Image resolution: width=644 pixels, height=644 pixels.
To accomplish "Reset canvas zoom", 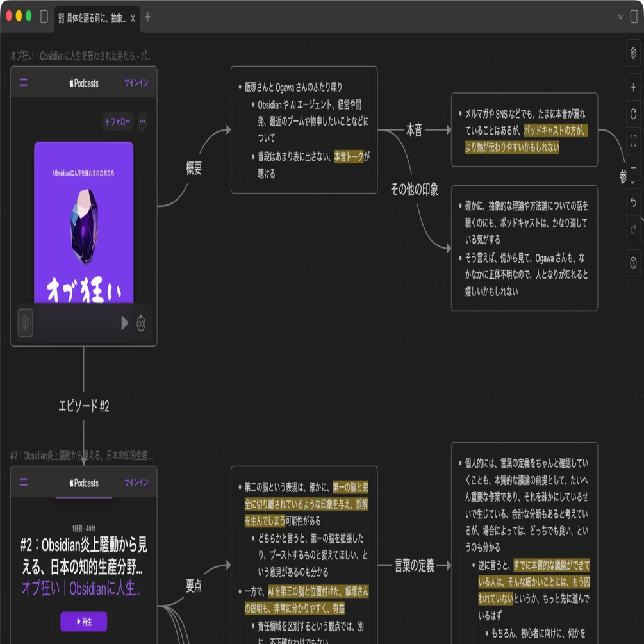I will pos(633,114).
